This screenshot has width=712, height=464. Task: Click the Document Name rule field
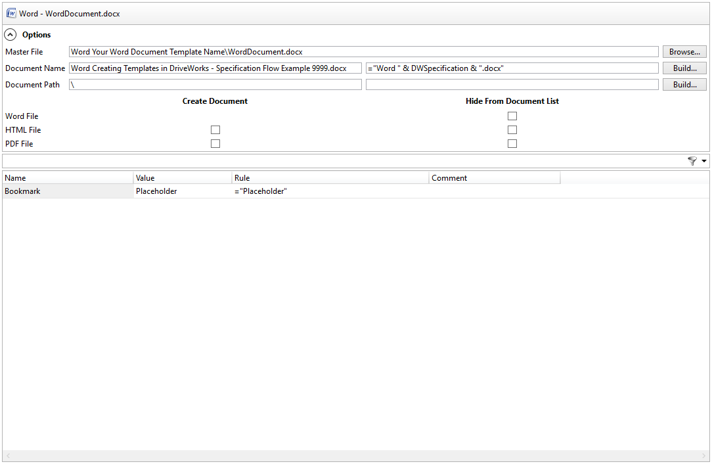tap(511, 69)
